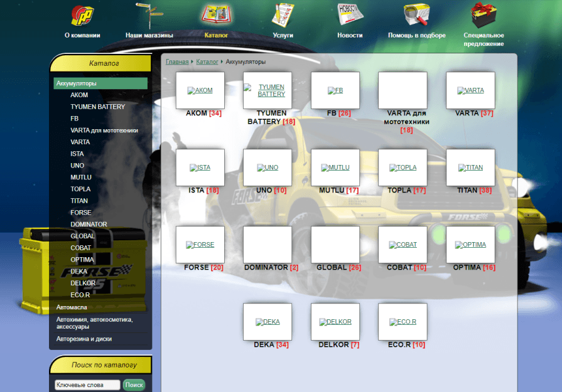562x392 pixels.
Task: Open the checklist icon above Услуги
Action: pos(283,16)
